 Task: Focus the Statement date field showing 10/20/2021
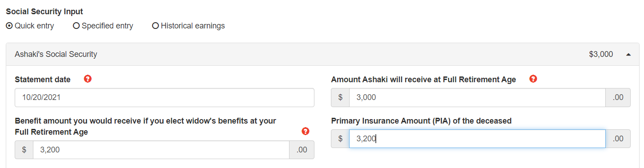165,97
